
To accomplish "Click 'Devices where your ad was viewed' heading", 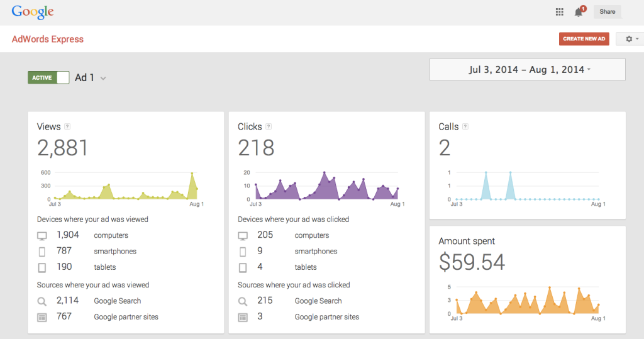I will pos(92,220).
